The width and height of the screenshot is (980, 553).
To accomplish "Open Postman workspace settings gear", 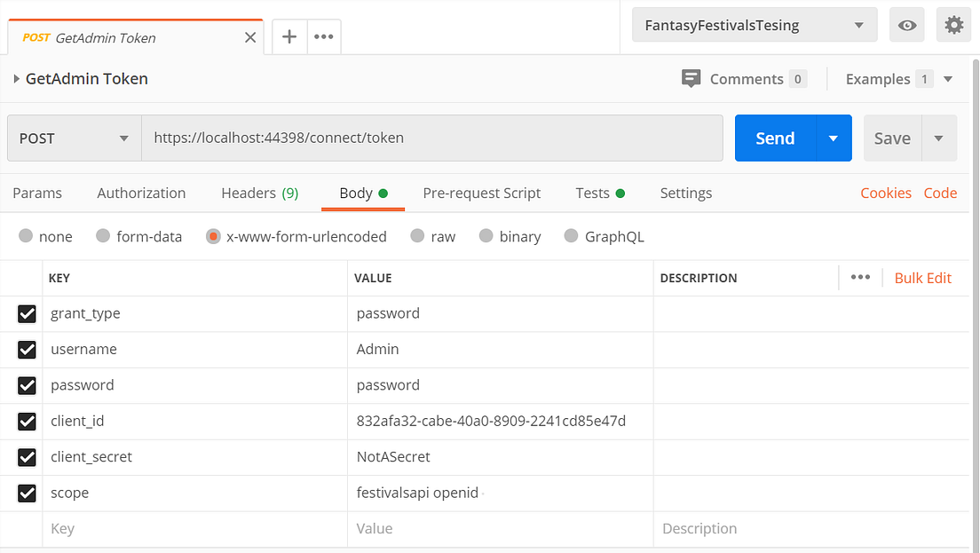I will click(953, 24).
